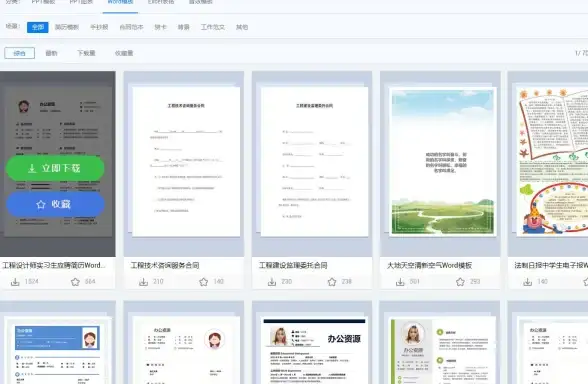Sort templates by 下载量
Screen dimensions: 588x384
pyautogui.click(x=86, y=53)
